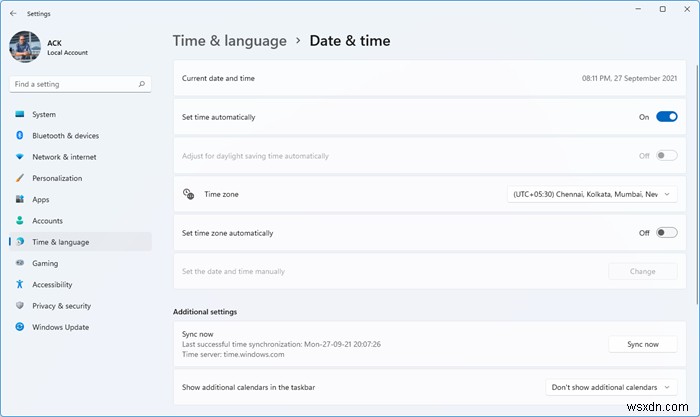The width and height of the screenshot is (700, 417).
Task: Open Bluetooth & devices icon
Action: point(19,136)
